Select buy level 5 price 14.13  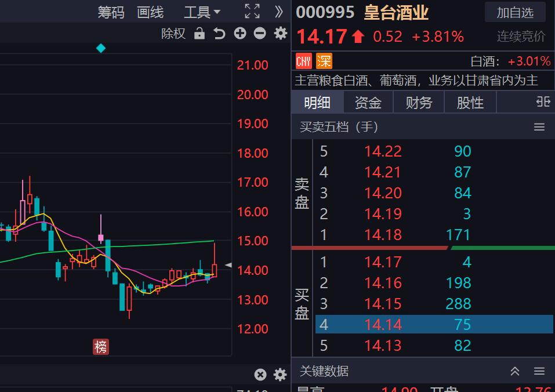(x=383, y=346)
